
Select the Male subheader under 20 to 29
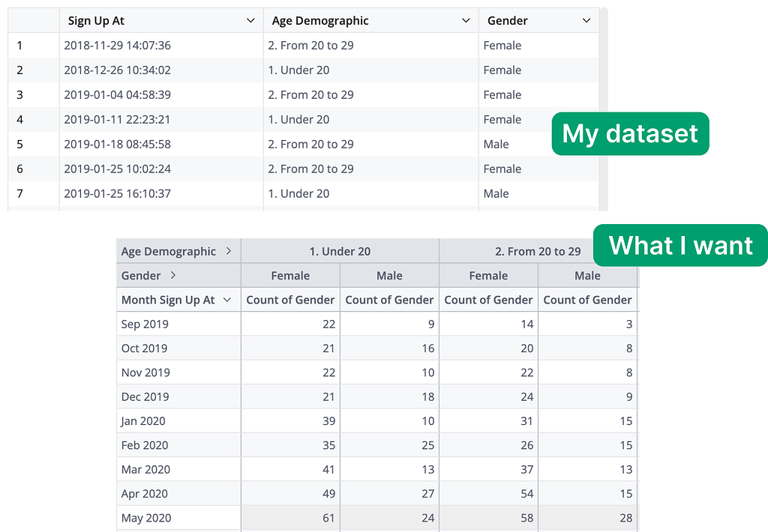[588, 275]
